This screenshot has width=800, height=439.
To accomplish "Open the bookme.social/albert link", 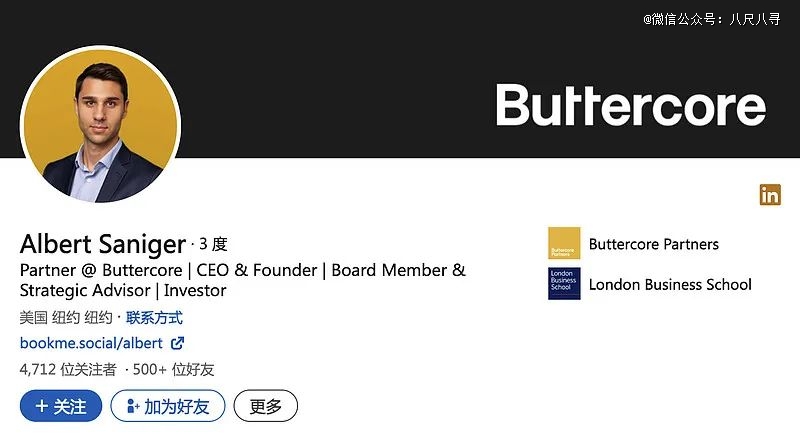I will 91,343.
